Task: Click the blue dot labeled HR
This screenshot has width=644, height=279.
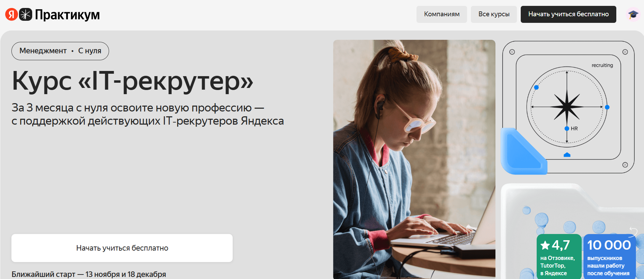Action: coord(567,128)
